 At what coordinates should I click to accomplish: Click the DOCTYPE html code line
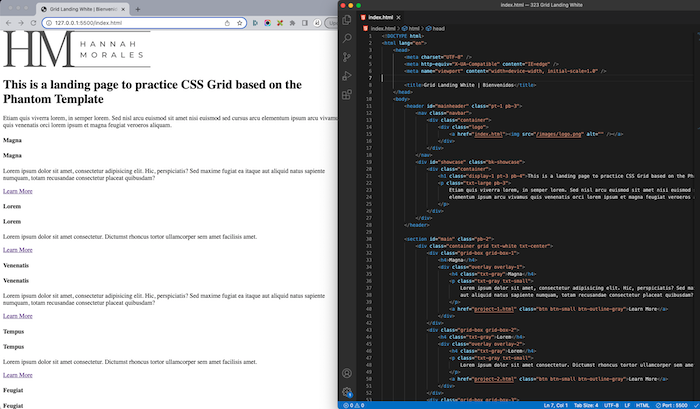click(403, 36)
